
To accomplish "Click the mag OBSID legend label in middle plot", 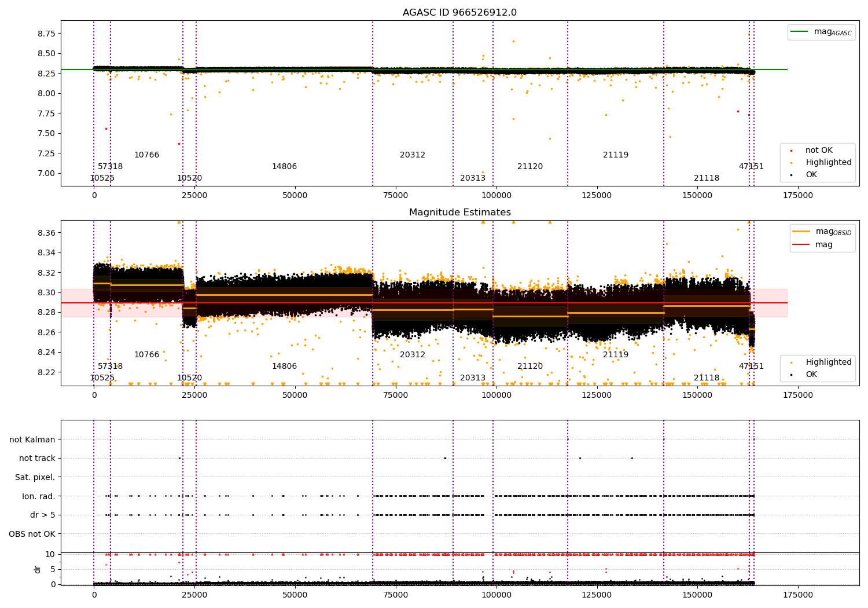I will click(x=834, y=232).
